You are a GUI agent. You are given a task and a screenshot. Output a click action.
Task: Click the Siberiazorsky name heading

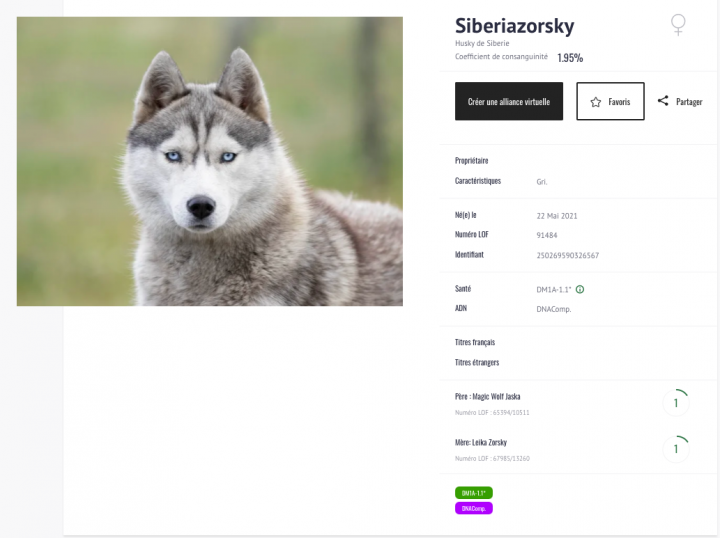514,26
